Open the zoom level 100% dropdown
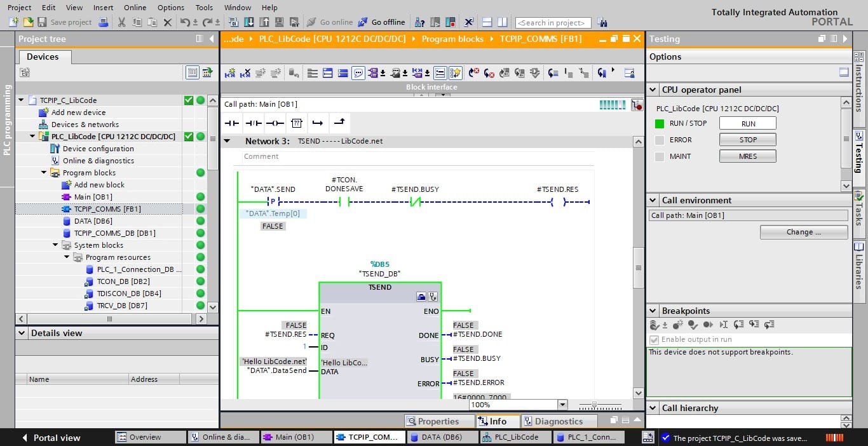Image resolution: width=868 pixels, height=446 pixels. click(x=562, y=405)
